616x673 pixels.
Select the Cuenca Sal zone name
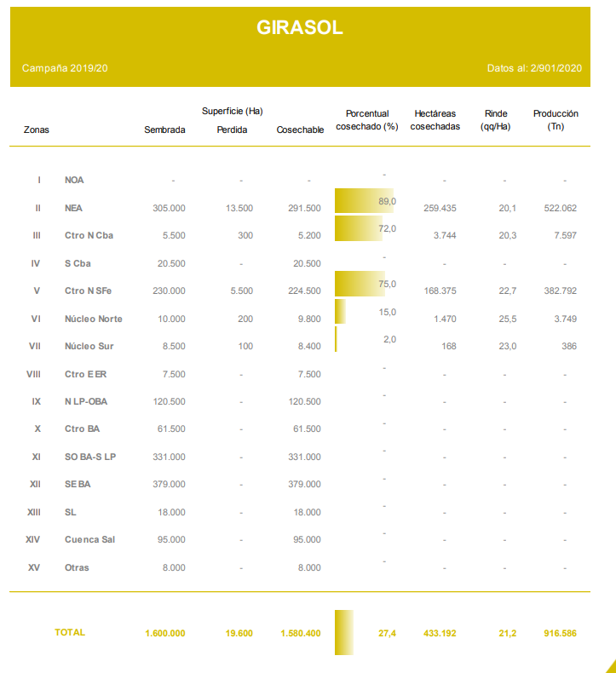[x=90, y=539]
